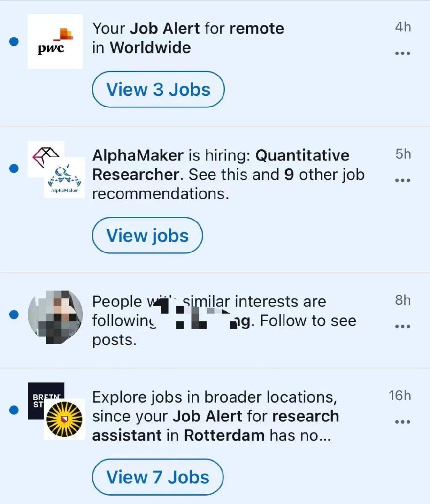Open the similar interests follow suggestion
The image size is (430, 504).
pyautogui.click(x=223, y=320)
